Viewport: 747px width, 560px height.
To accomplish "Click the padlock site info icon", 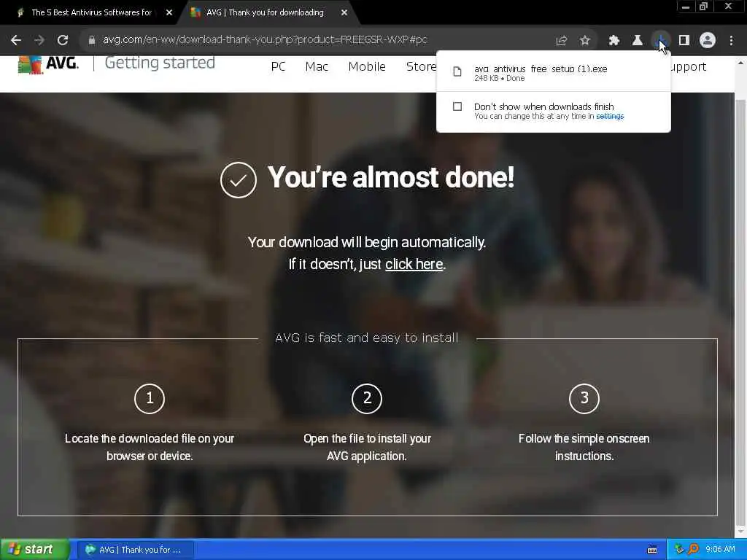I will 92,40.
